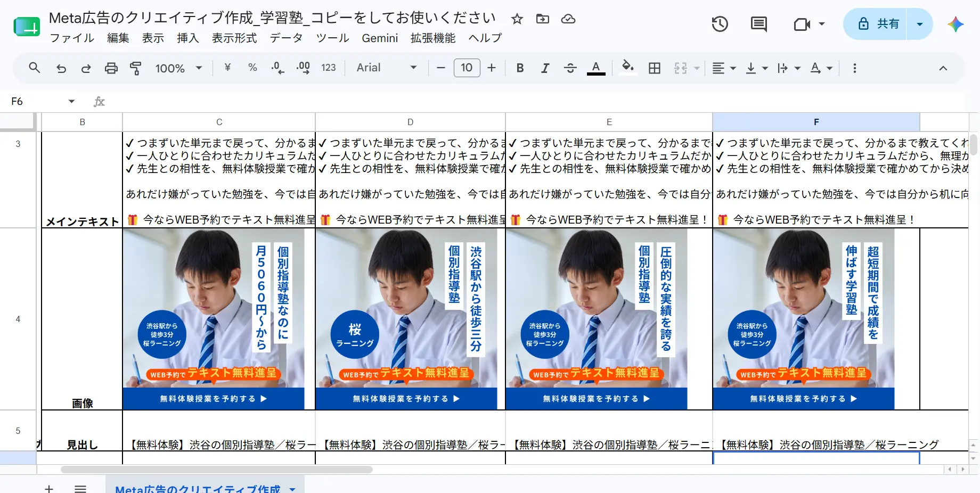Select the ad image in column D
The width and height of the screenshot is (980, 493).
tap(406, 319)
